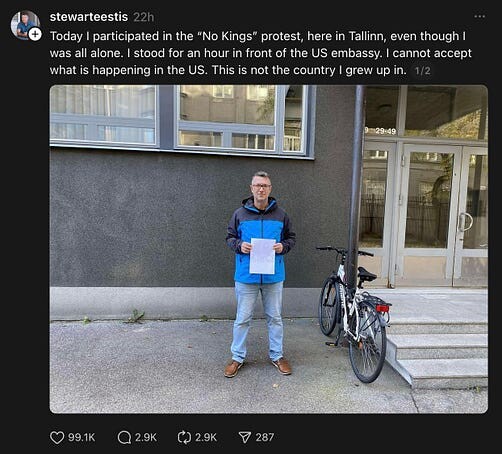This screenshot has height=454, width=502.
Task: Open the 287 shares count
Action: click(265, 437)
